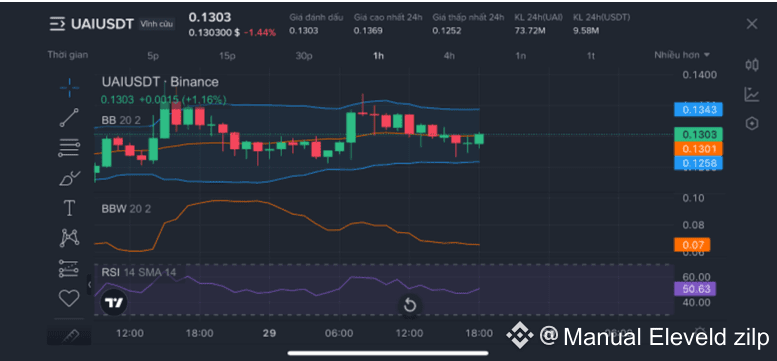The height and width of the screenshot is (361, 777).
Task: Select the 1h timeframe
Action: (x=378, y=56)
